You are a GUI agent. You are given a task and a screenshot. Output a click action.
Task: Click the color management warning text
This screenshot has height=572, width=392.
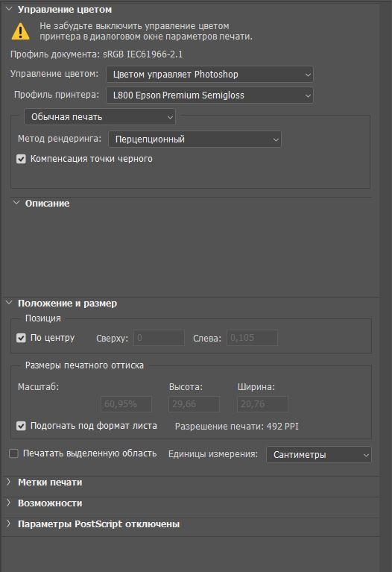tap(146, 31)
